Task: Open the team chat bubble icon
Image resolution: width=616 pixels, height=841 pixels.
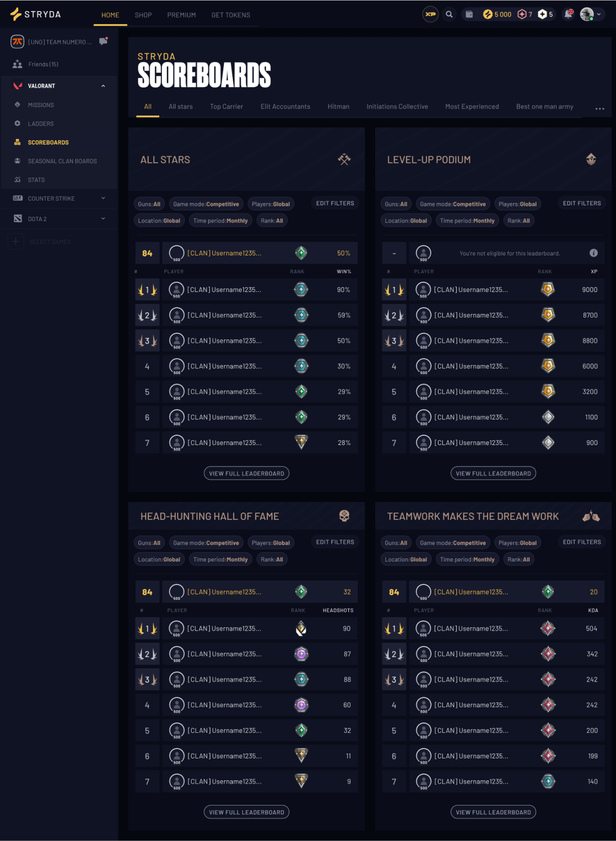Action: tap(103, 41)
